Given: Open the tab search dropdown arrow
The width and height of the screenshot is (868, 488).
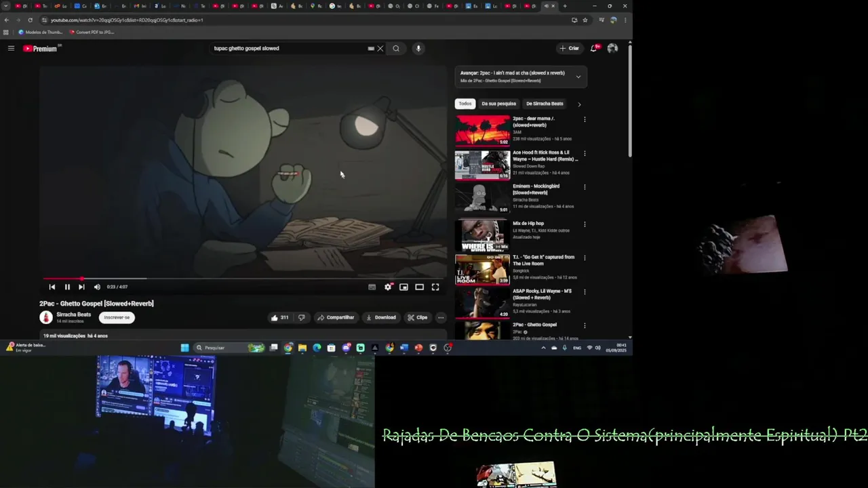Looking at the screenshot, I should point(6,6).
